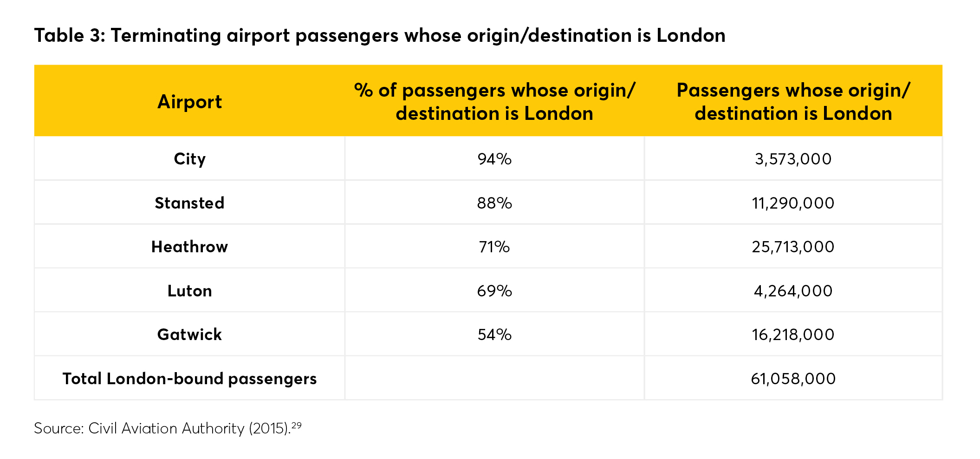
Task: Click the Total London-bound passengers label
Action: tap(189, 379)
